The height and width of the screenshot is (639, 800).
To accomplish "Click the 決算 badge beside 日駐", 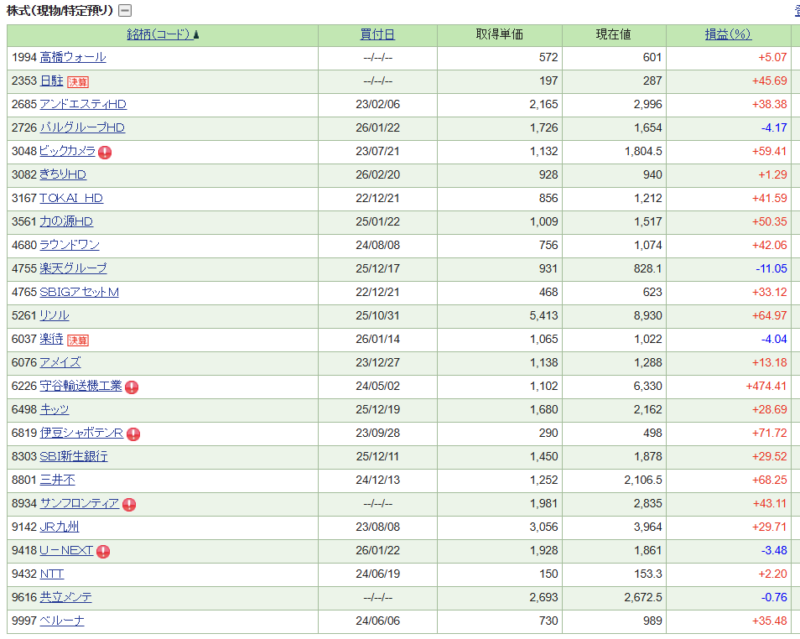I will (78, 81).
